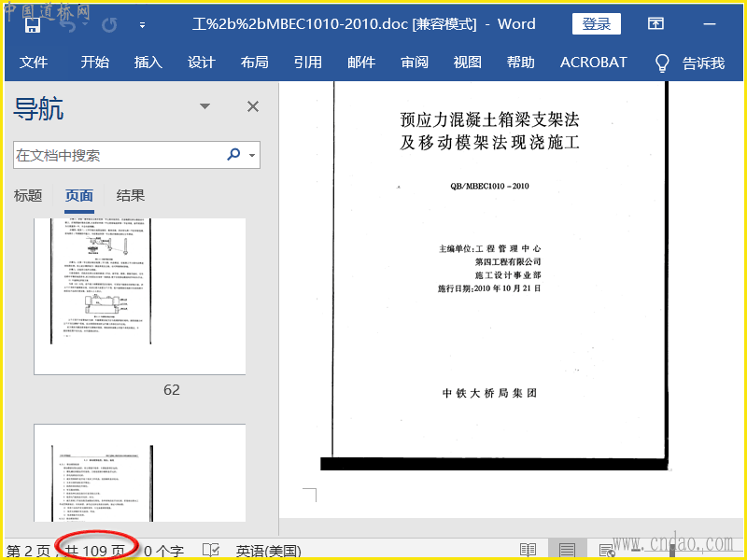The height and width of the screenshot is (560, 747).
Task: Switch to the 布局 ribbon tab
Action: click(254, 63)
